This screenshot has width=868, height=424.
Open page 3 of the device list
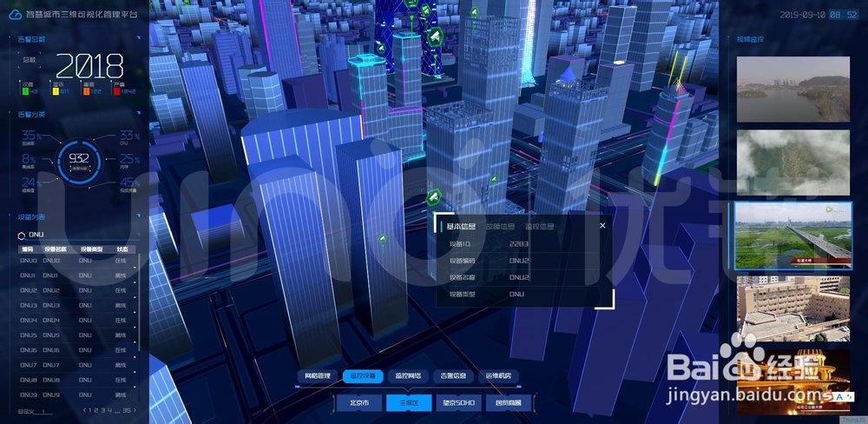[103, 411]
